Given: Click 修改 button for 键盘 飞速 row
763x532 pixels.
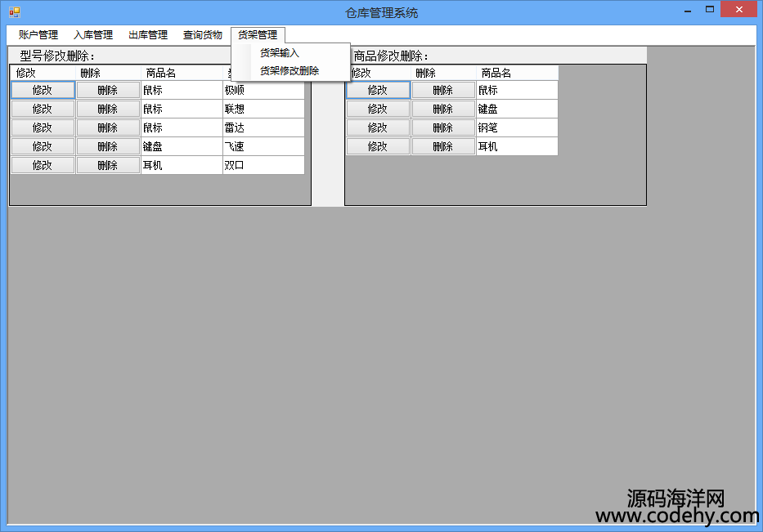Looking at the screenshot, I should pos(43,146).
